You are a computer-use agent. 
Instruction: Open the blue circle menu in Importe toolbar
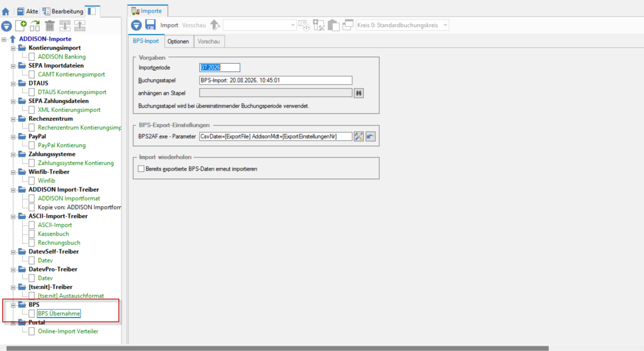pos(136,26)
